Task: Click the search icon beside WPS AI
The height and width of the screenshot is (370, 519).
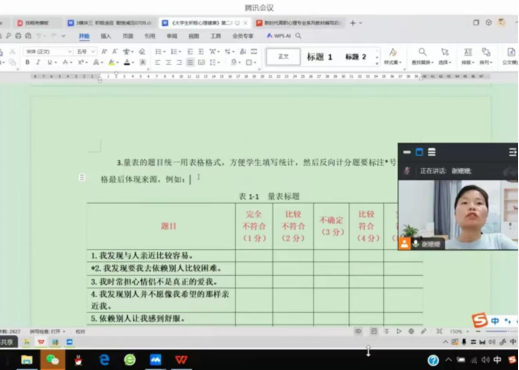Action: coord(298,36)
